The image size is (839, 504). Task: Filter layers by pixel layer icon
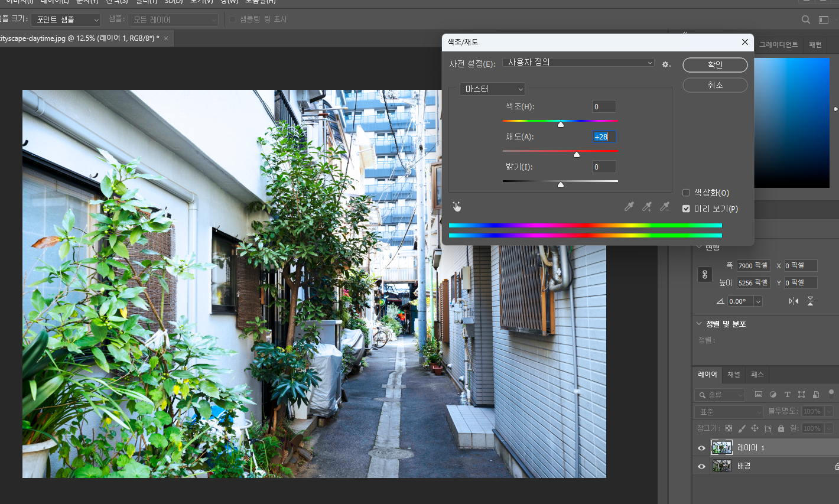[759, 394]
